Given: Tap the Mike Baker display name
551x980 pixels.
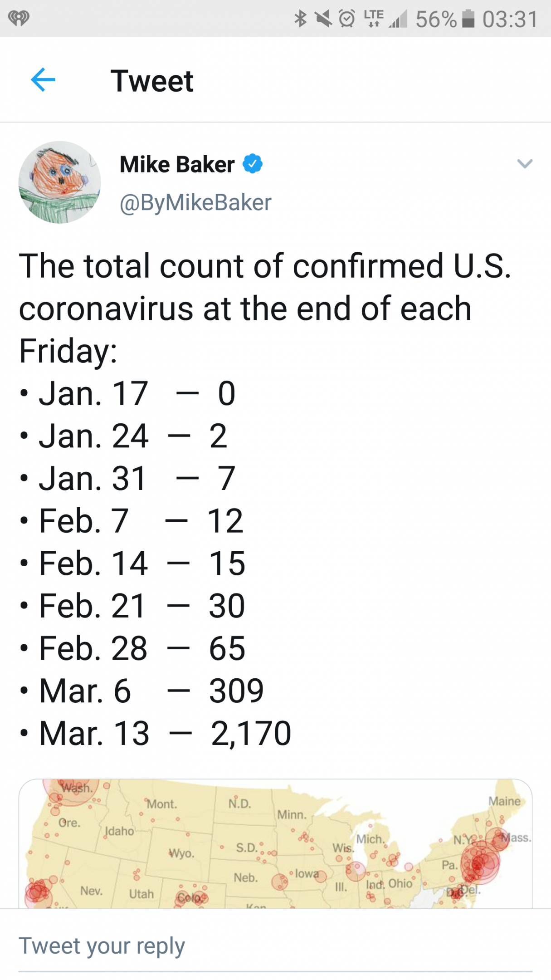Looking at the screenshot, I should pos(177,164).
